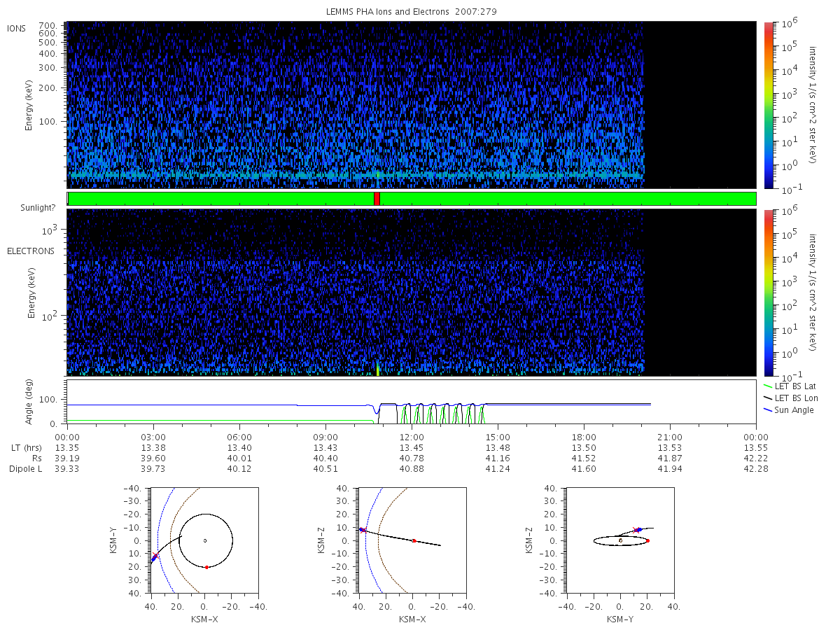Click the electrons intensity color scale bar

coord(768,292)
